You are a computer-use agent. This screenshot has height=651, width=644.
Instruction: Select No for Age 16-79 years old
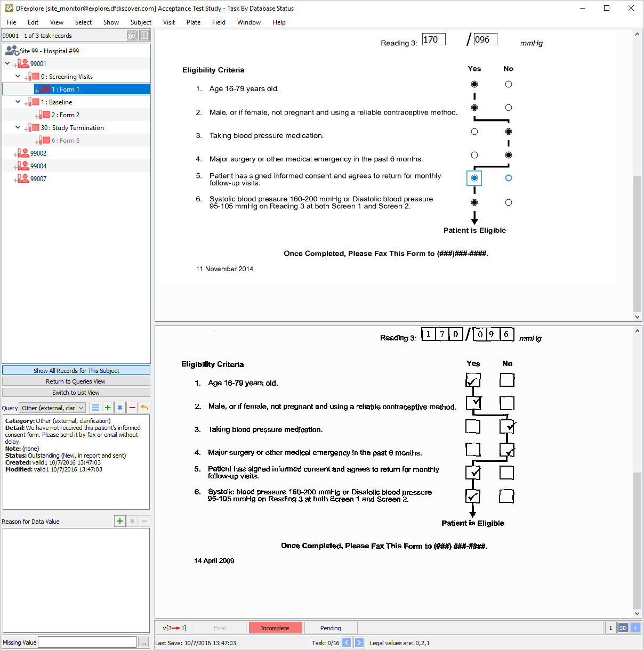click(x=508, y=84)
